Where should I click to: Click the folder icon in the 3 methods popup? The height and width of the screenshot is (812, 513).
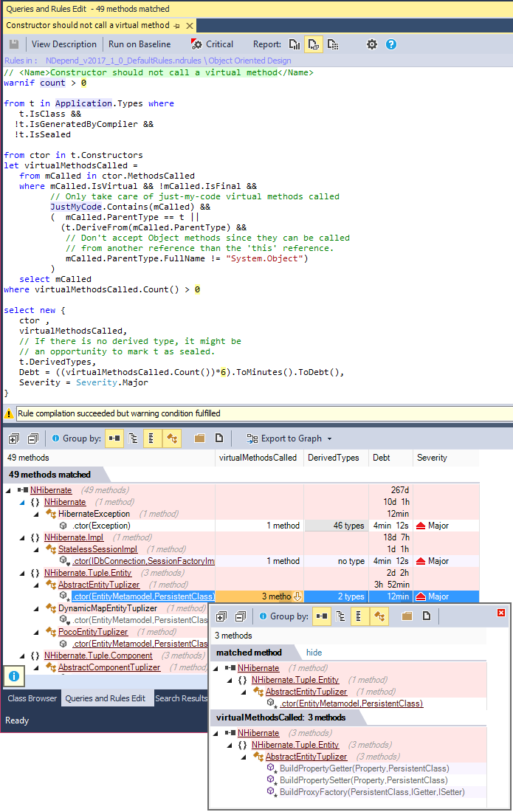point(407,616)
